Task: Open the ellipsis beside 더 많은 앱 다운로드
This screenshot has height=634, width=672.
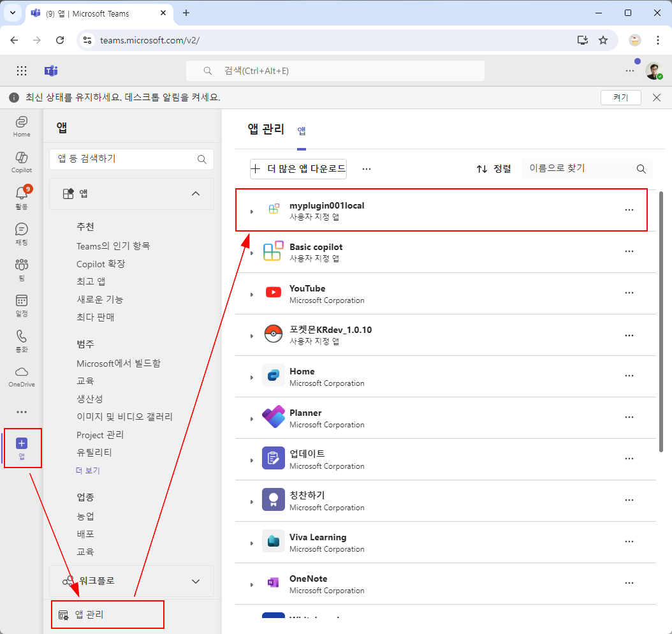Action: click(367, 169)
